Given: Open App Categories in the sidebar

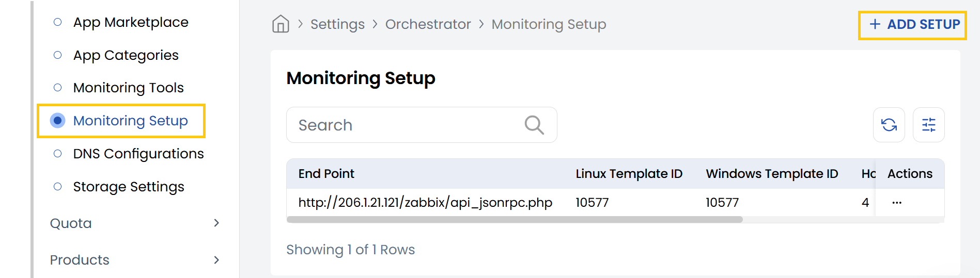Looking at the screenshot, I should (126, 55).
